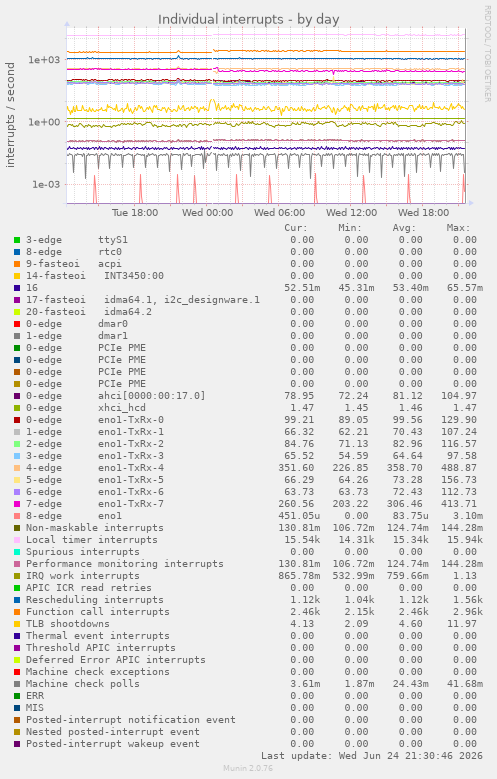497x779 pixels.
Task: Click the Avg: column header
Action: (404, 228)
